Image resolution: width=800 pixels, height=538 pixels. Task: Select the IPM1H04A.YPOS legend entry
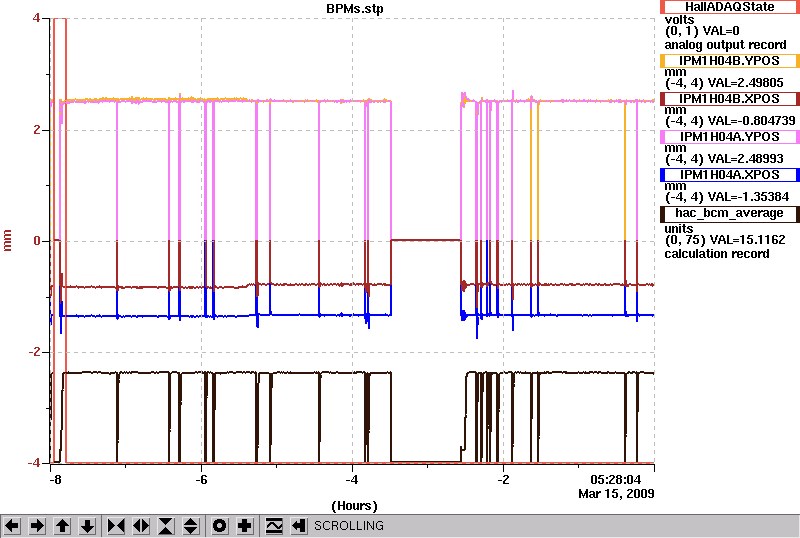click(730, 137)
